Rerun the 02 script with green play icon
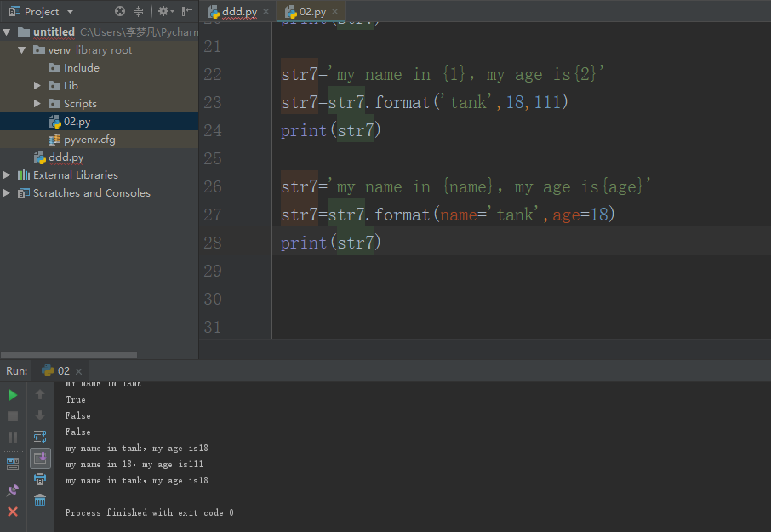The image size is (771, 532). [x=13, y=395]
